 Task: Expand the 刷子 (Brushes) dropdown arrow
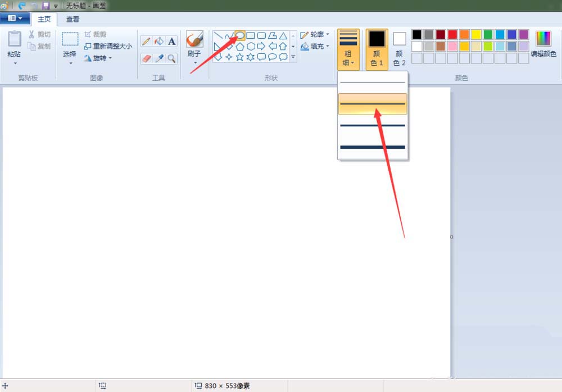[x=195, y=63]
